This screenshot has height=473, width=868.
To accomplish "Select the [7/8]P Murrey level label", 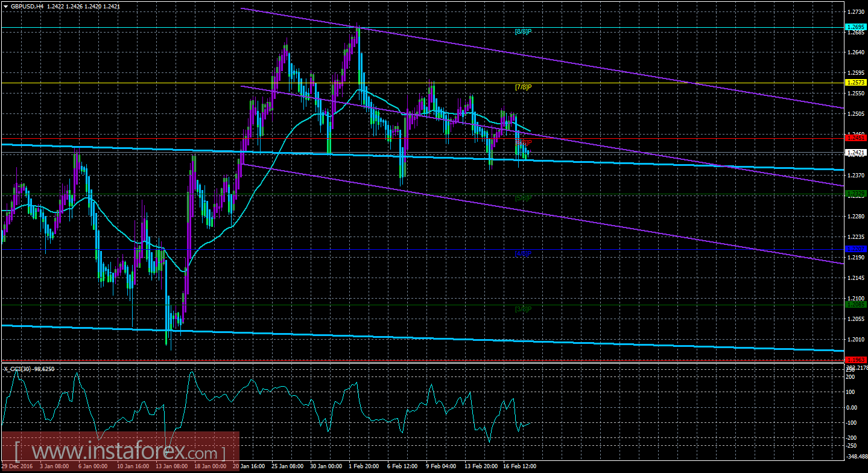I will click(523, 87).
